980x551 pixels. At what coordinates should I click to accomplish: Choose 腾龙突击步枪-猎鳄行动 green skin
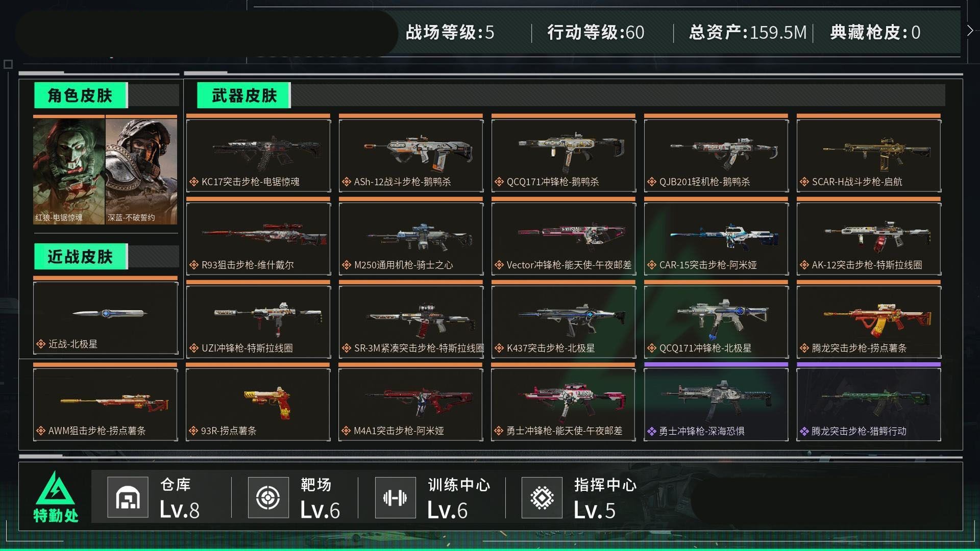pyautogui.click(x=869, y=403)
